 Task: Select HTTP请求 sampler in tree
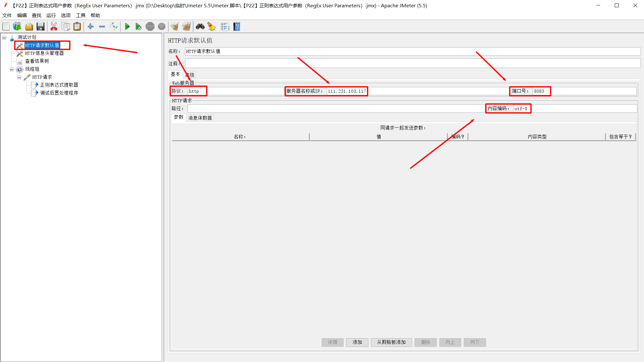[x=42, y=77]
